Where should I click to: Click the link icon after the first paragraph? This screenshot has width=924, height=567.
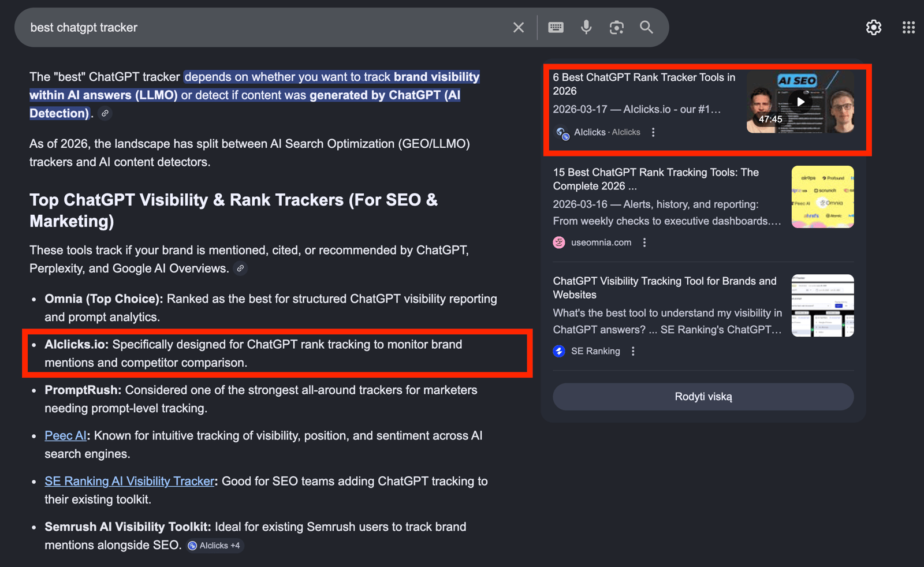point(105,114)
